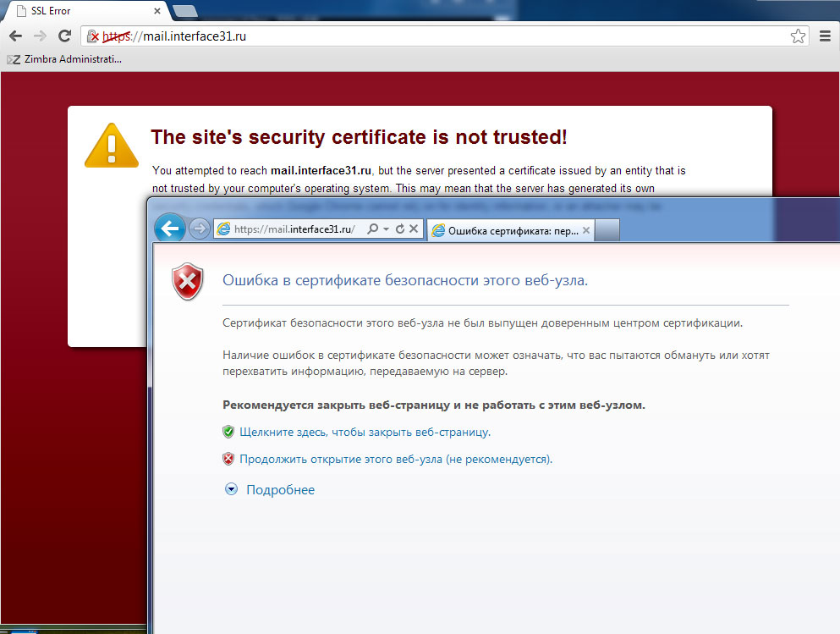This screenshot has width=840, height=634.
Task: Click the red shield error icon
Action: (188, 281)
